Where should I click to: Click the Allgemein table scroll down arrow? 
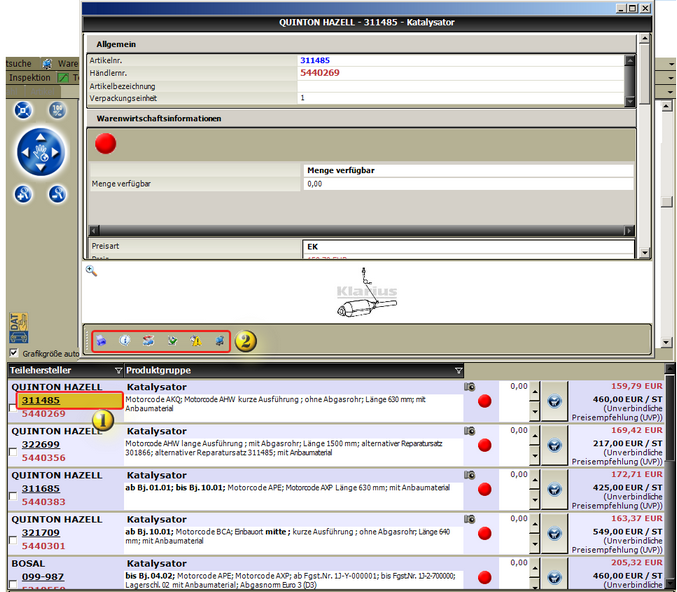(x=630, y=101)
